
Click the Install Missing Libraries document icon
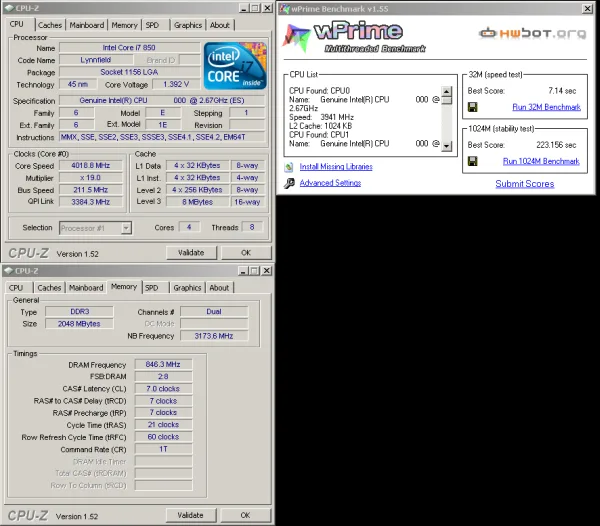click(x=289, y=167)
